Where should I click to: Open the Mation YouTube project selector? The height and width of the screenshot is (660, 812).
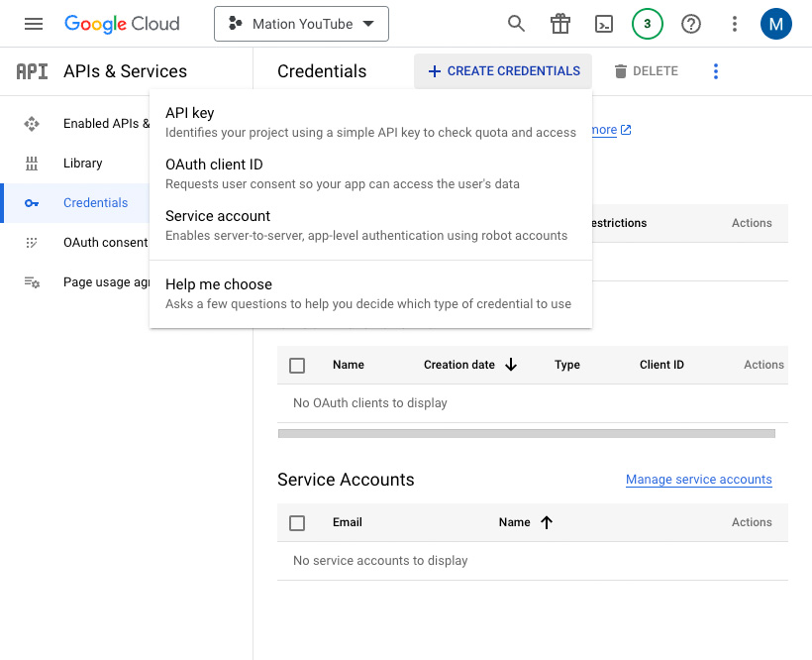(x=301, y=24)
